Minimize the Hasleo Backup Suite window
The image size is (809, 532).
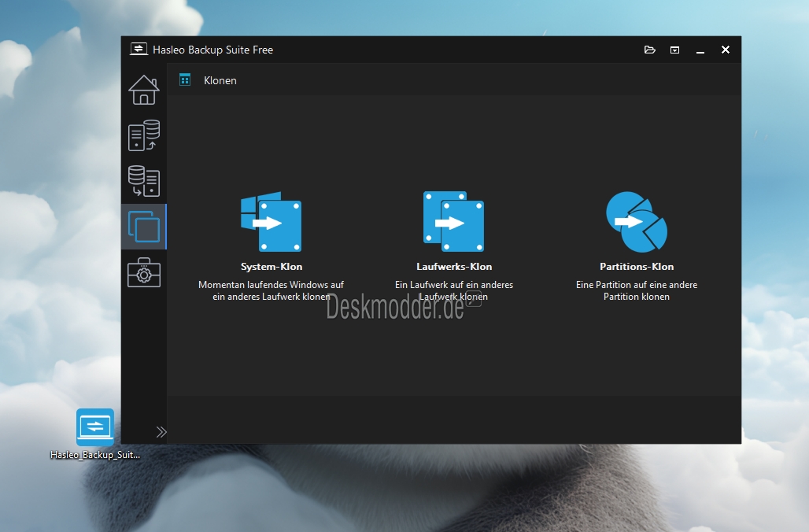(x=700, y=50)
